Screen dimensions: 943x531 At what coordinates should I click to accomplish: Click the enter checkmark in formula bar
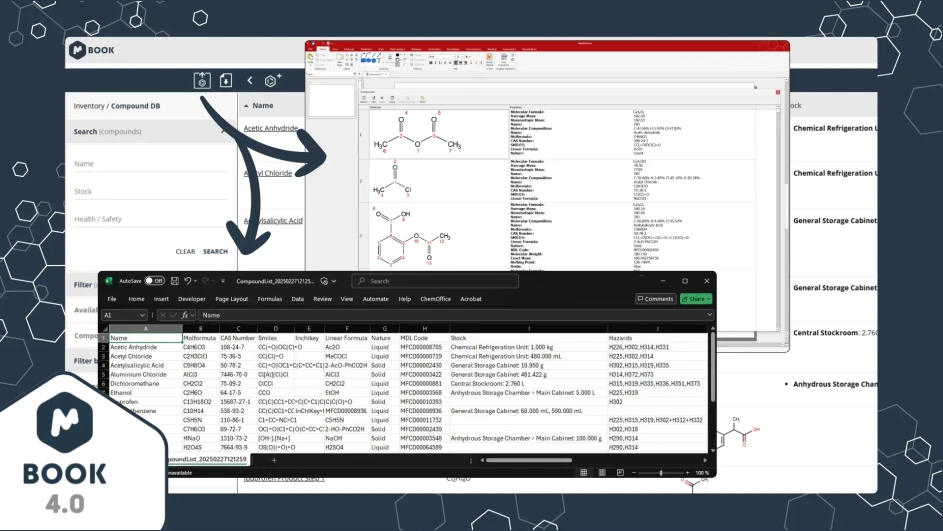click(173, 315)
